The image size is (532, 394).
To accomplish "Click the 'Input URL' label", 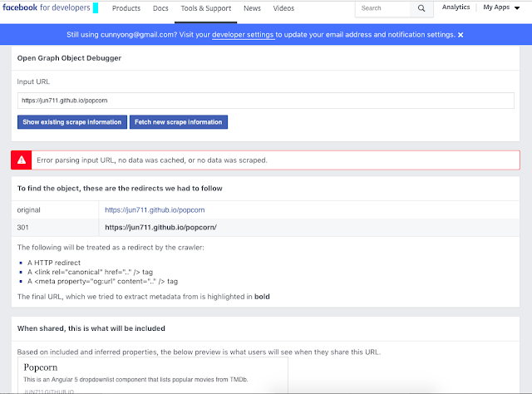I will coord(33,81).
